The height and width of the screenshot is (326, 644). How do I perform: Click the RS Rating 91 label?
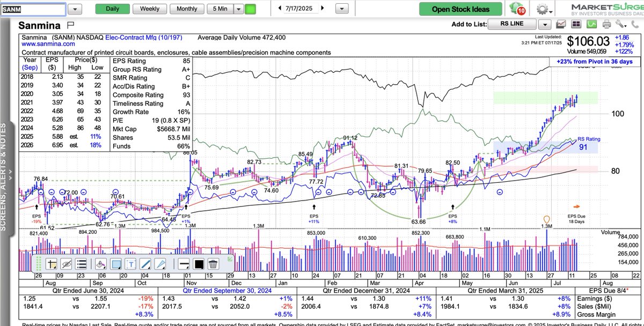tap(589, 143)
